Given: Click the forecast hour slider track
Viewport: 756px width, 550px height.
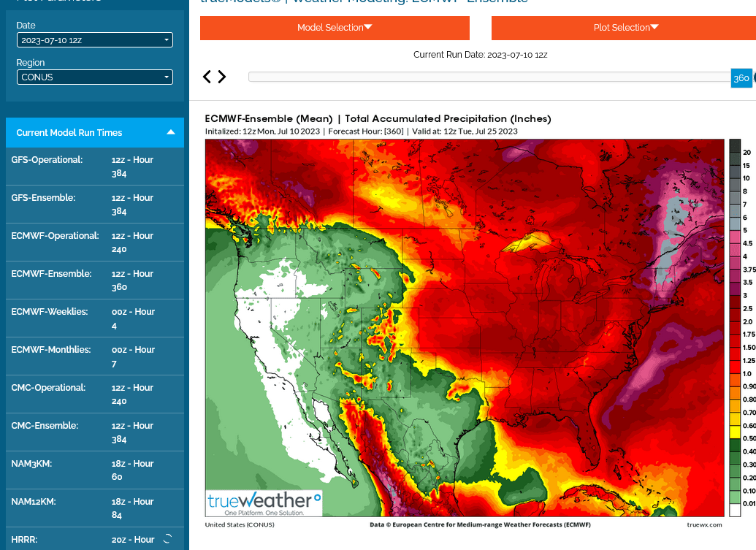Looking at the screenshot, I should 489,77.
